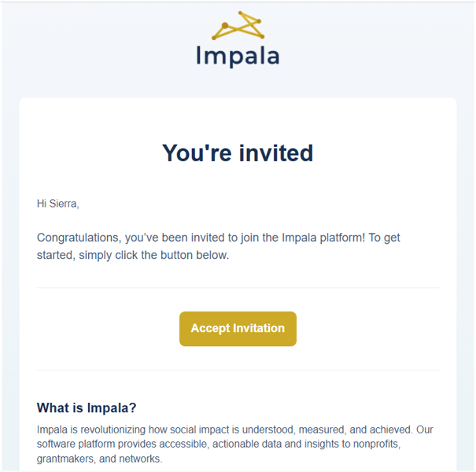
Task: Click the gold Impala logo icon
Action: point(238,25)
